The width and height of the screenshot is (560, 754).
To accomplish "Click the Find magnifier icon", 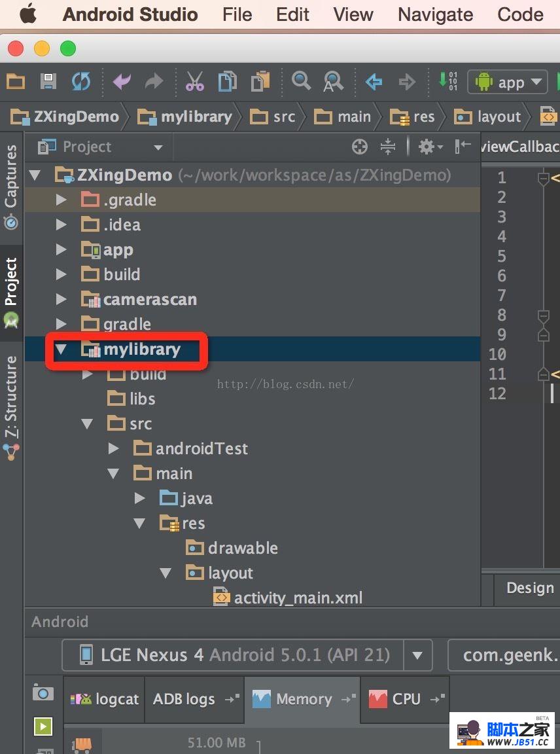I will [301, 81].
